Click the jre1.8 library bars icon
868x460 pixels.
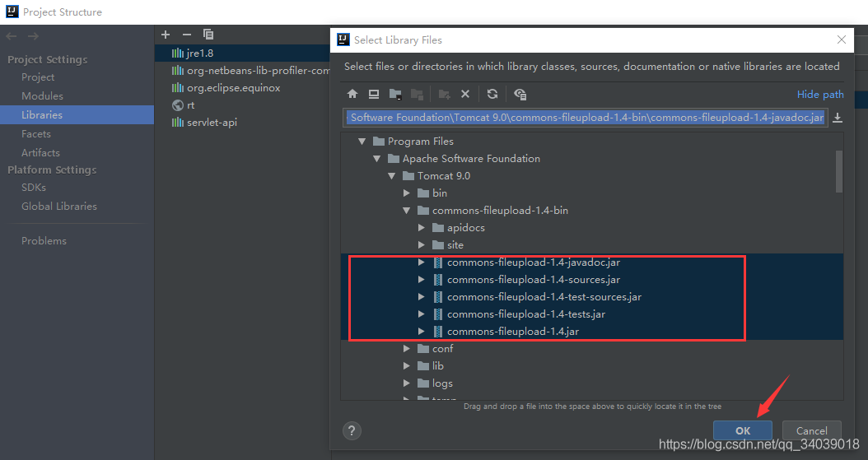(x=177, y=53)
